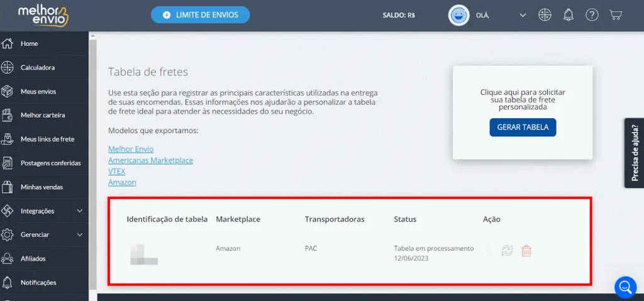Click the Ação column header
Viewport: 644px width, 301px height.
click(492, 219)
